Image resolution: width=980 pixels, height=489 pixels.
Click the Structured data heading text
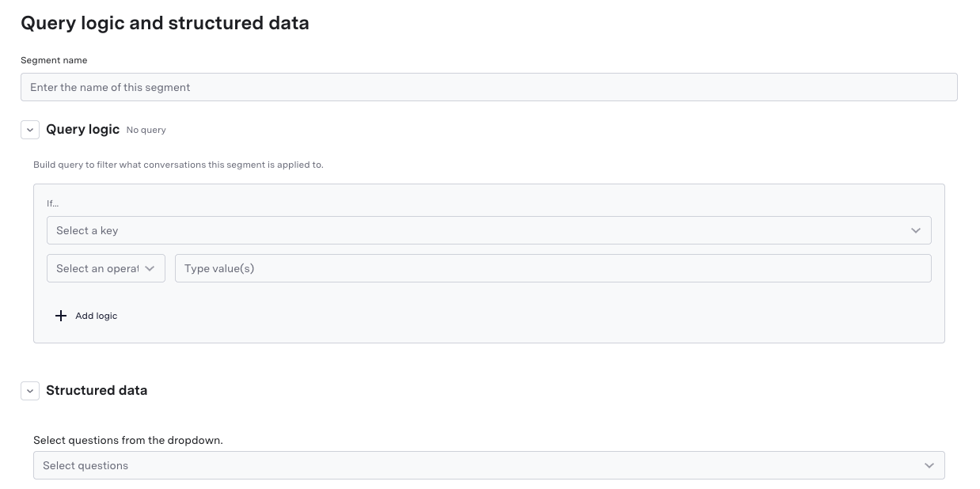tap(97, 390)
